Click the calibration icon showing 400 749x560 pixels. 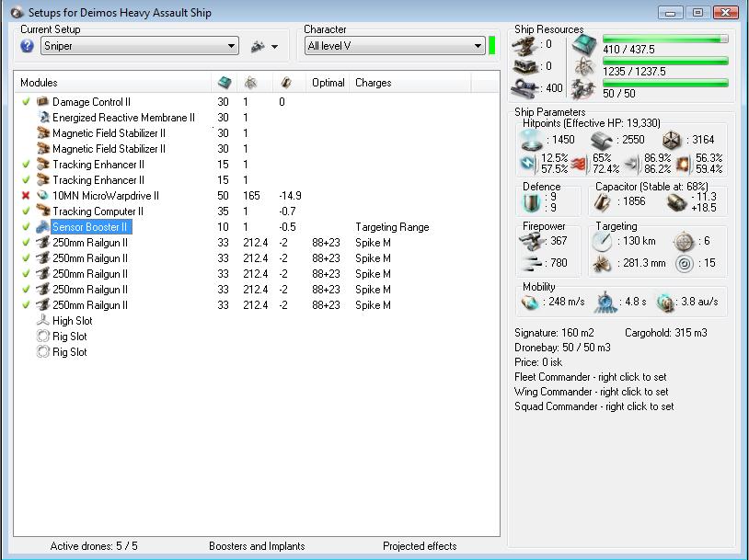[x=524, y=88]
